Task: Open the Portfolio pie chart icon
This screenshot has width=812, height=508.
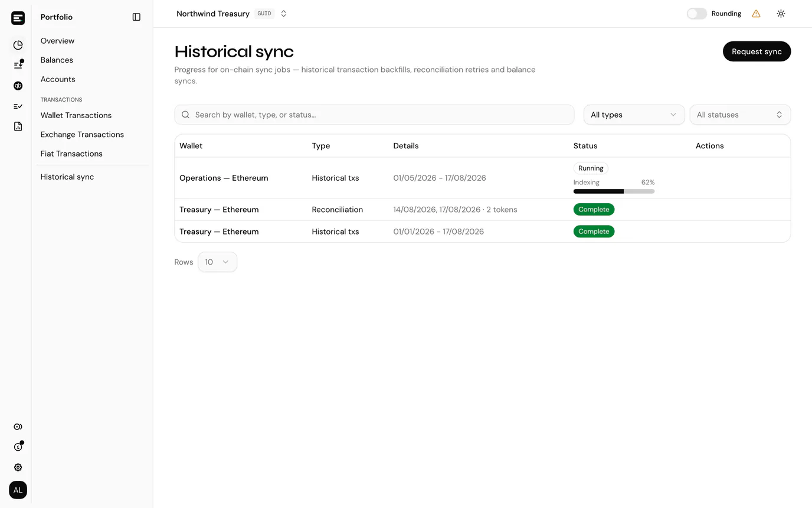Action: pos(18,45)
